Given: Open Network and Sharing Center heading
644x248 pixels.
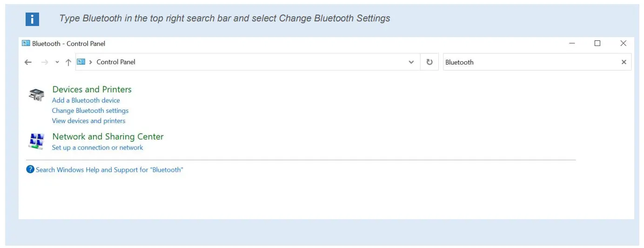Looking at the screenshot, I should pos(108,137).
